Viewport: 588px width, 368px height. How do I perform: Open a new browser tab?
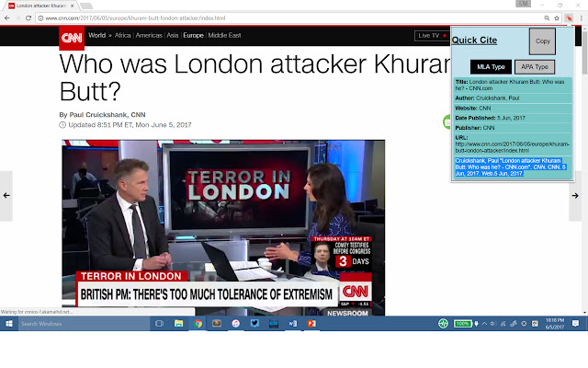(86, 6)
